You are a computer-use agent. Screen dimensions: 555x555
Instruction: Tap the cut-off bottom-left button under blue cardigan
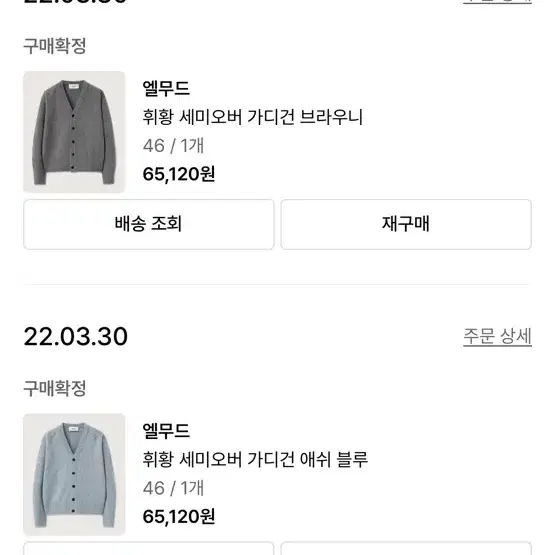(149, 548)
